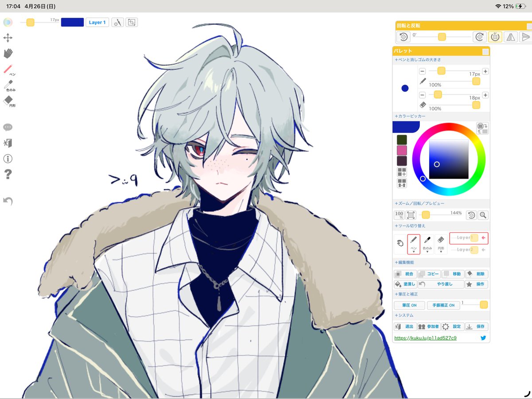The height and width of the screenshot is (399, 532).
Task: Open ペン tool dropdown in palette
Action: (x=414, y=244)
